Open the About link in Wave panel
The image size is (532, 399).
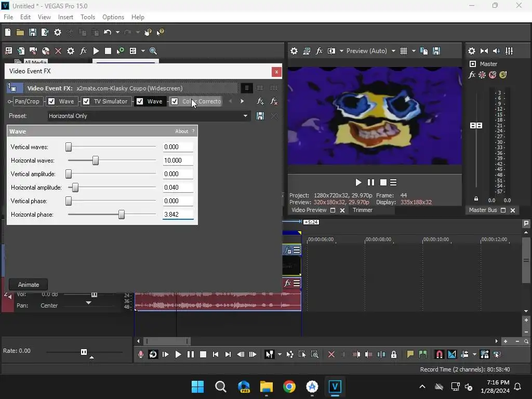(x=181, y=131)
